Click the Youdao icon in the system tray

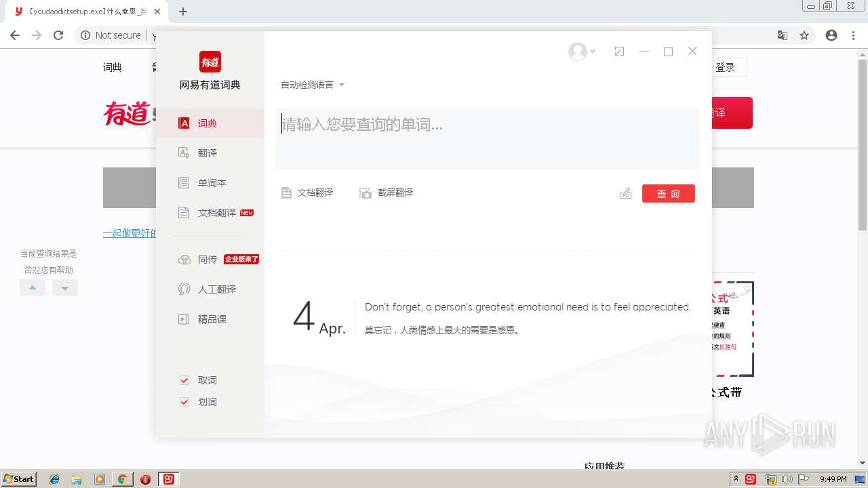click(x=751, y=479)
